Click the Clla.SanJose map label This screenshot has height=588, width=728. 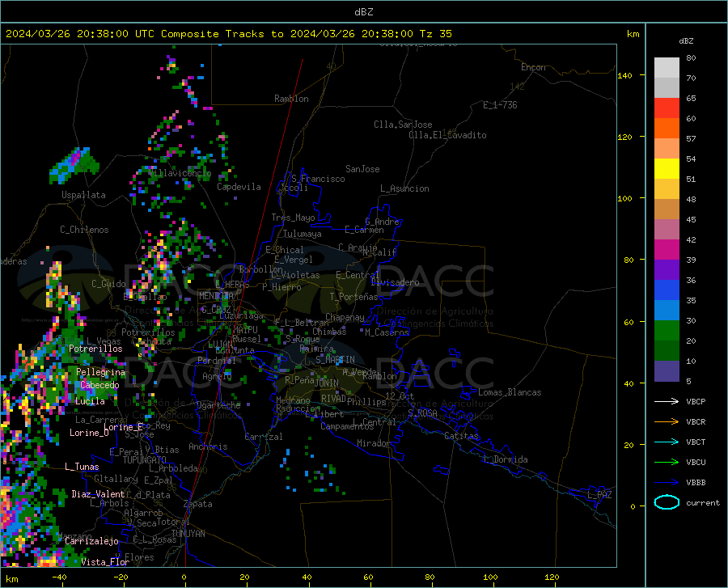coord(403,125)
